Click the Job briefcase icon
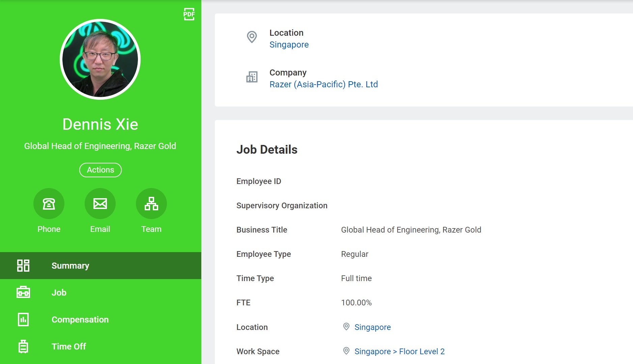This screenshot has width=633, height=364. click(x=23, y=292)
